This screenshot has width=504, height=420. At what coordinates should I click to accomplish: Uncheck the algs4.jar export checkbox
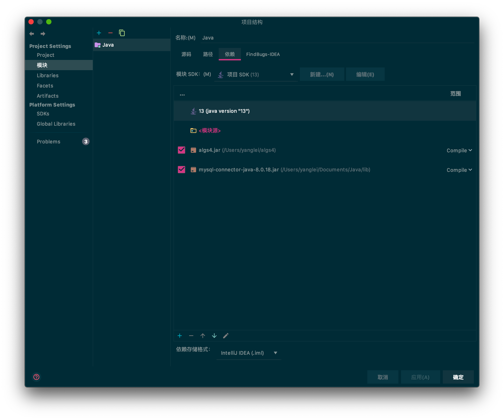click(x=181, y=150)
